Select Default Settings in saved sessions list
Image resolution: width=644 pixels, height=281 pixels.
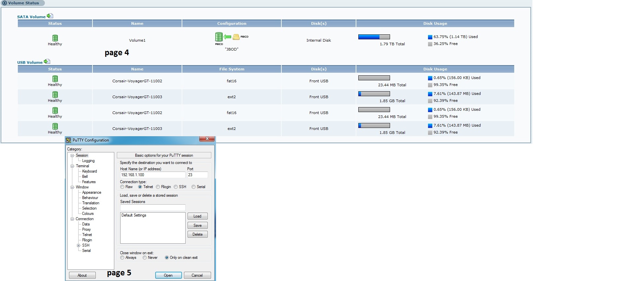(x=134, y=215)
